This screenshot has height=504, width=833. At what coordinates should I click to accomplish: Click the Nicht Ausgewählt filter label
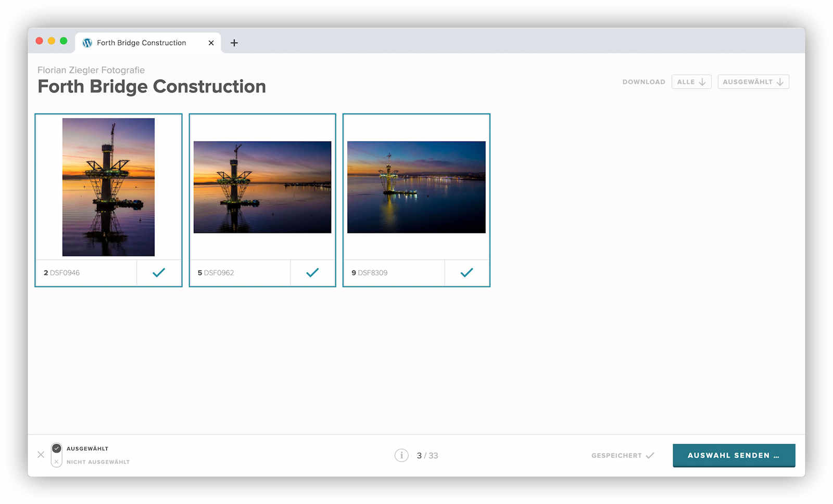click(x=98, y=462)
